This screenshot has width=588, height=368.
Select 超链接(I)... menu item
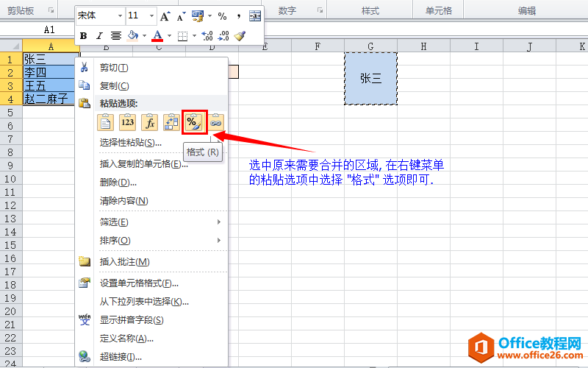point(151,357)
